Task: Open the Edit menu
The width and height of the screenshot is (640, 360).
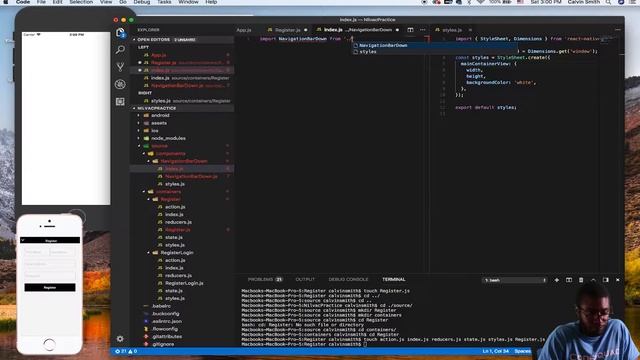Action: [58, 2]
